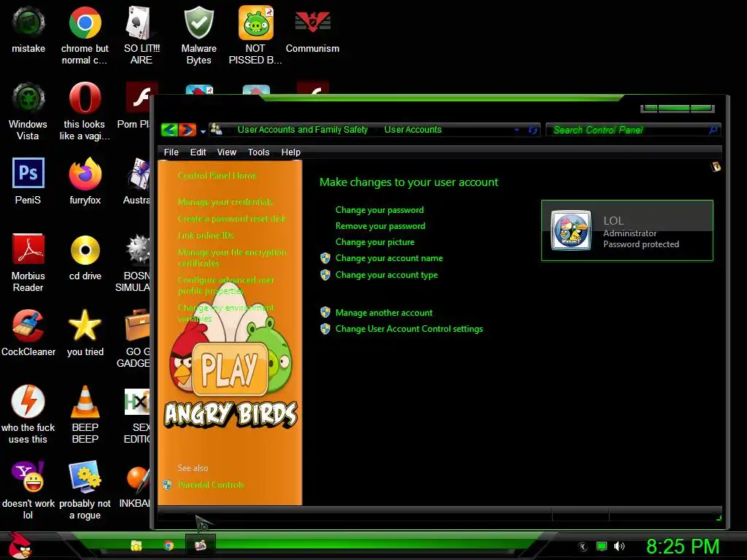Open the lightning-bolt 'uses this' desktop icon
747x560 pixels.
[x=28, y=415]
